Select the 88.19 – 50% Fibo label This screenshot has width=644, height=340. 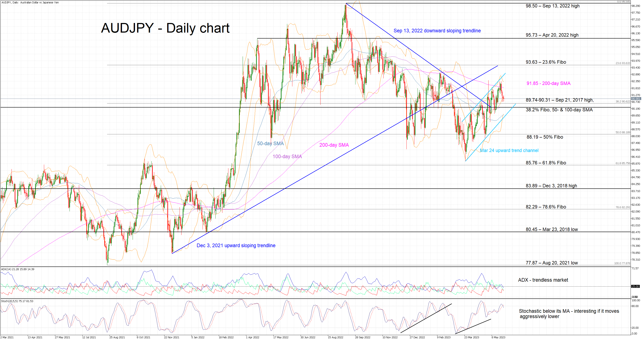coord(544,137)
